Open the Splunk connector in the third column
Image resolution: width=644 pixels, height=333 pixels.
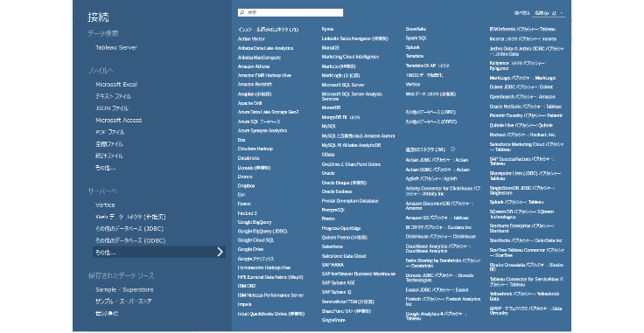pyautogui.click(x=412, y=47)
